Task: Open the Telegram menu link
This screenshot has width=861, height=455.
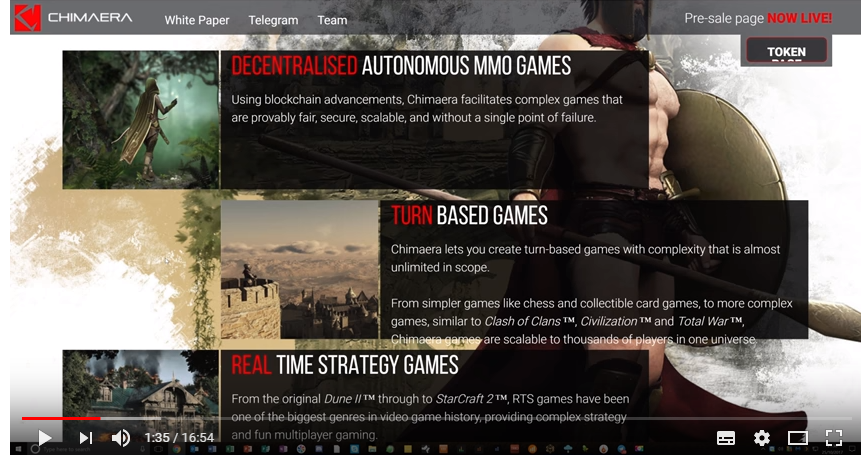Action: click(273, 20)
